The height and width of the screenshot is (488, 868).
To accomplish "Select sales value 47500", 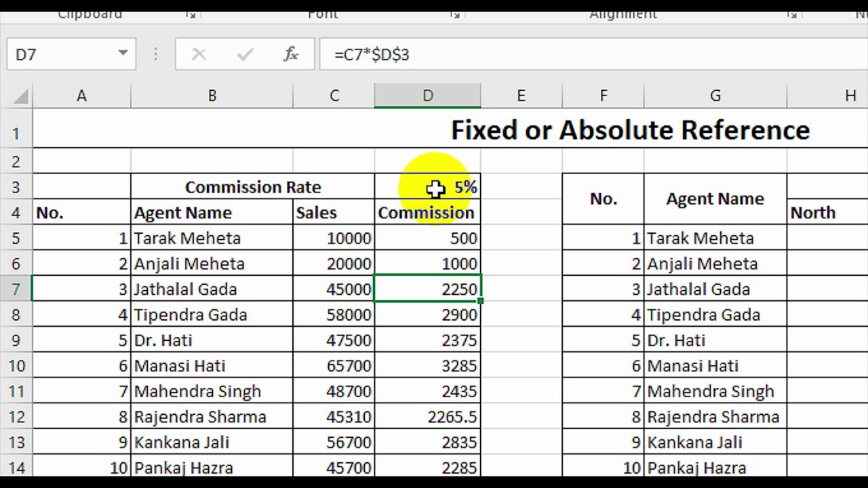I will pyautogui.click(x=334, y=340).
